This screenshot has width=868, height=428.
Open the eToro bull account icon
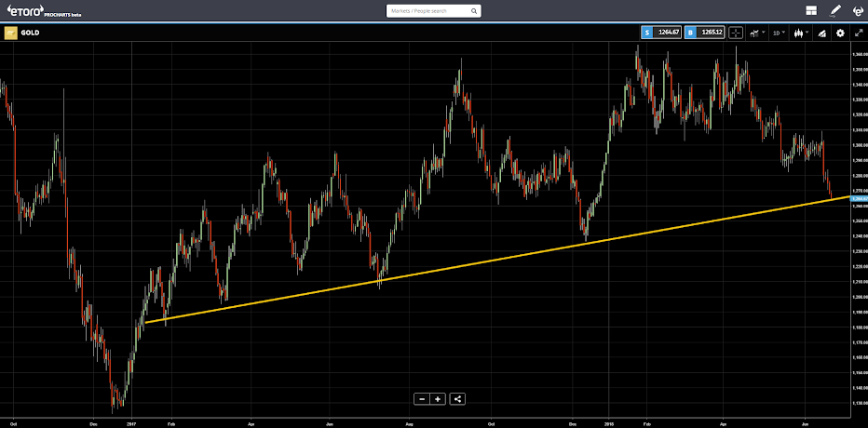tap(858, 10)
